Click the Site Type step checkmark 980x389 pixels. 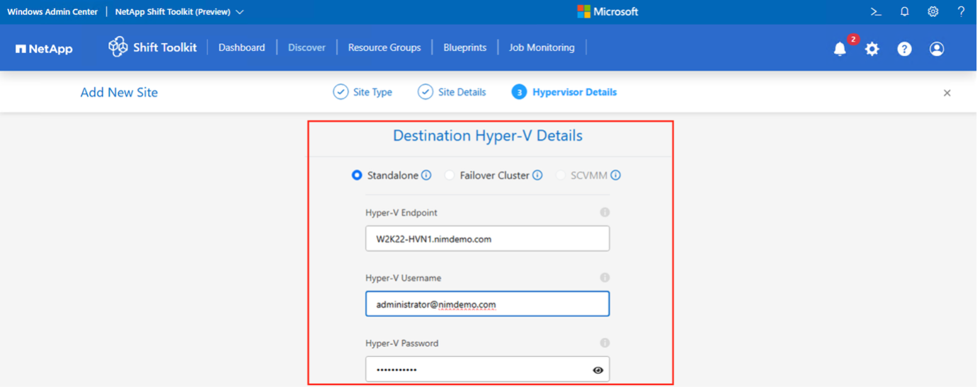(x=341, y=92)
